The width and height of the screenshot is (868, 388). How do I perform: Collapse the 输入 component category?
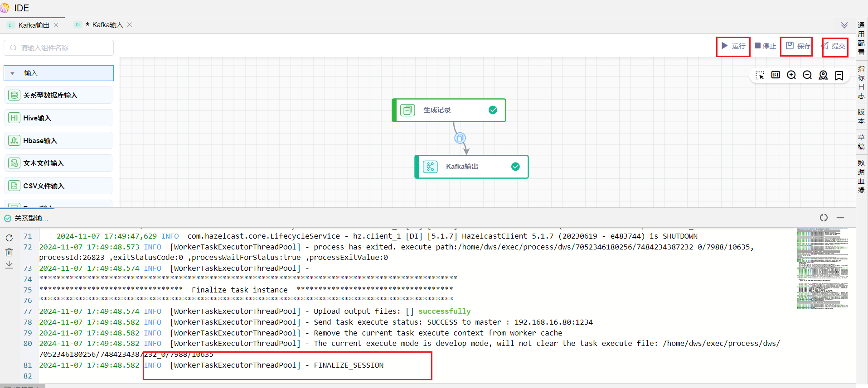[x=13, y=73]
